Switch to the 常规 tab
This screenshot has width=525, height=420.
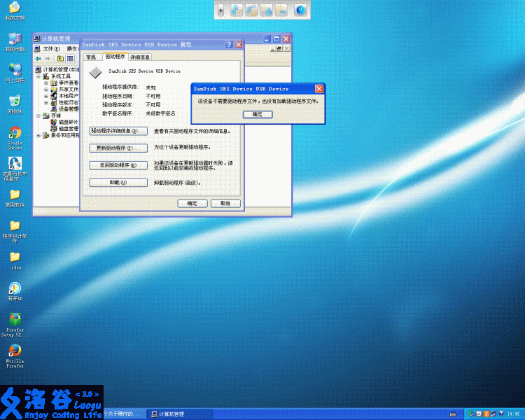[x=90, y=57]
